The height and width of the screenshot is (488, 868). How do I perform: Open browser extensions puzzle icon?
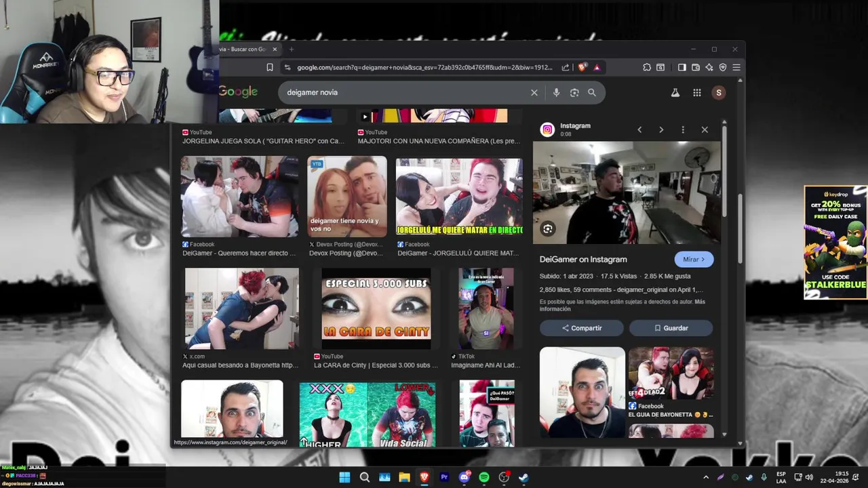646,67
